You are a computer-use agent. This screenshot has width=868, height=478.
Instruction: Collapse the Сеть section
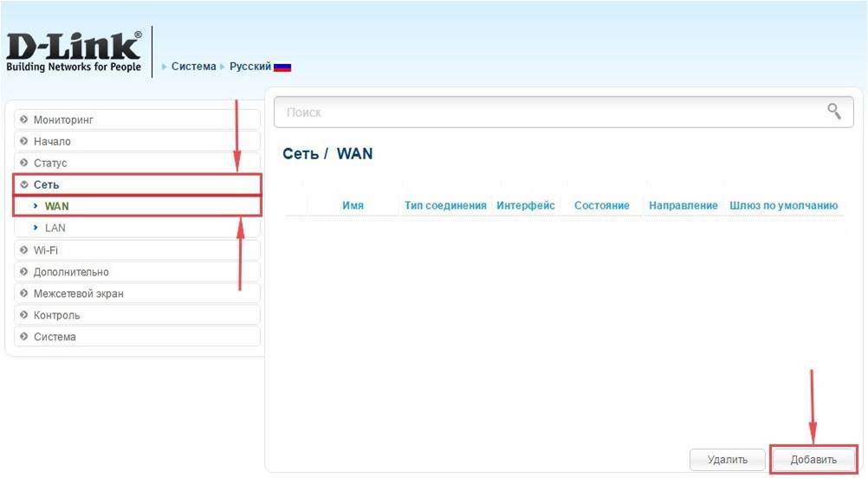point(47,184)
